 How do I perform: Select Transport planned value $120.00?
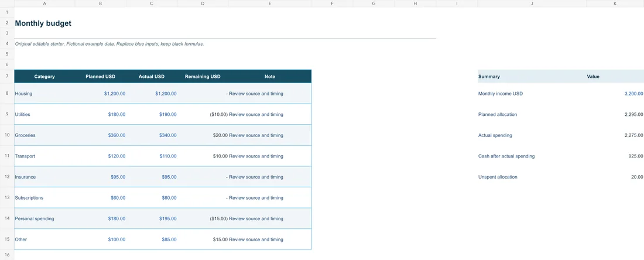click(x=101, y=156)
